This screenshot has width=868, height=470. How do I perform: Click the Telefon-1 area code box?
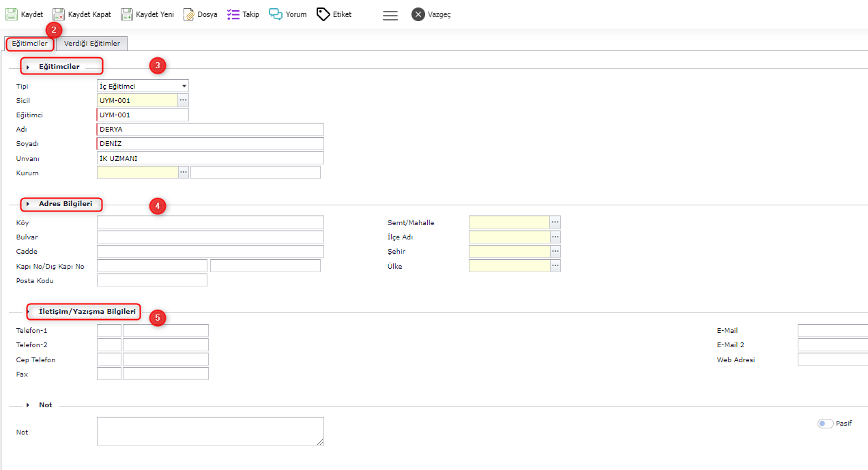(109, 330)
